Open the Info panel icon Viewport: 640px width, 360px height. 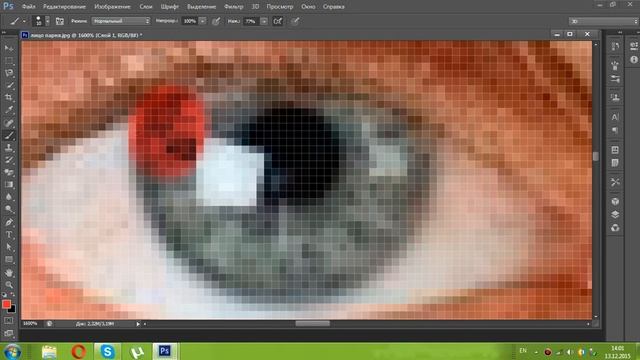(633, 60)
